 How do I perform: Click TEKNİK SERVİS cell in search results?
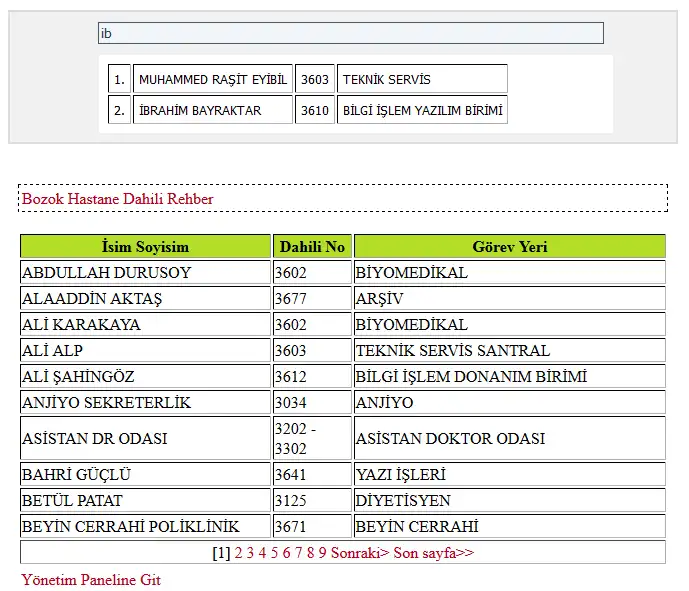(422, 79)
